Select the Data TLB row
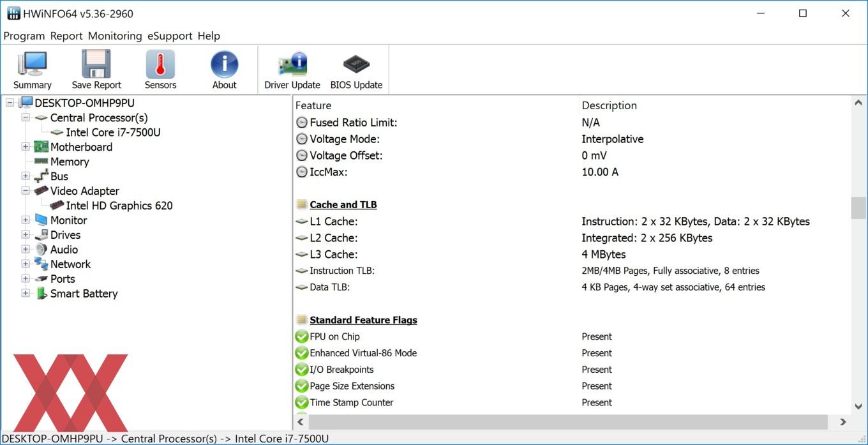 click(572, 287)
